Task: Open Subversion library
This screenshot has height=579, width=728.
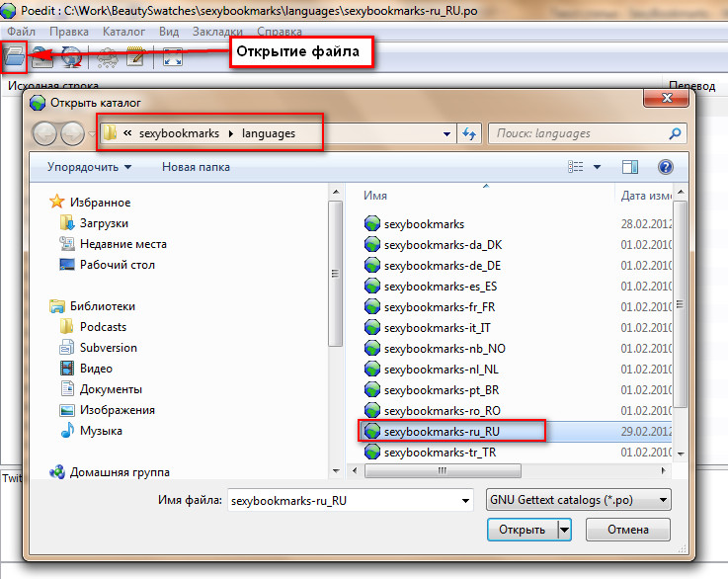Action: [99, 348]
